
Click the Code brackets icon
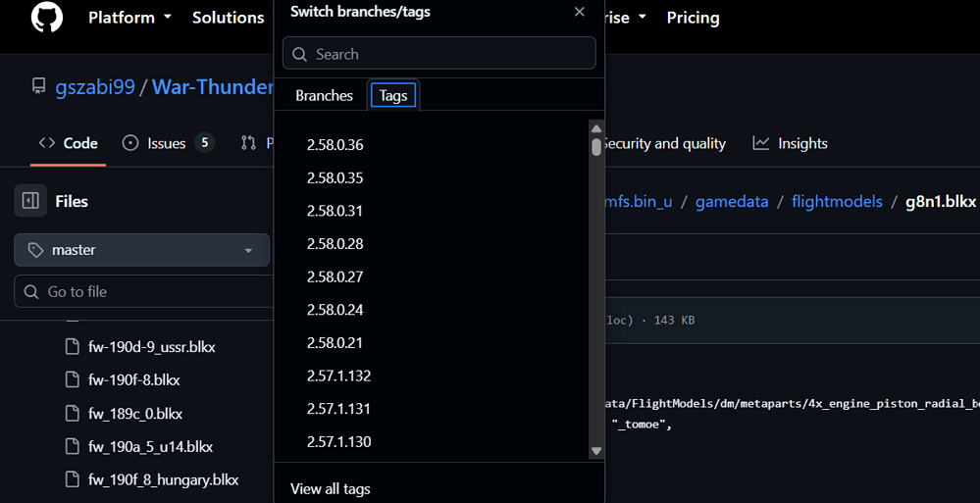pos(47,143)
